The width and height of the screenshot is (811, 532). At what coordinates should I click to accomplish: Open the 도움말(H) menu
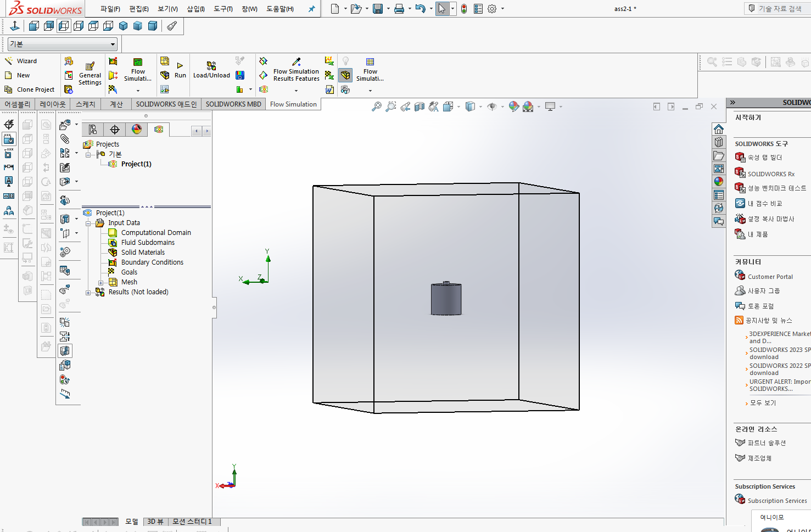(280, 9)
